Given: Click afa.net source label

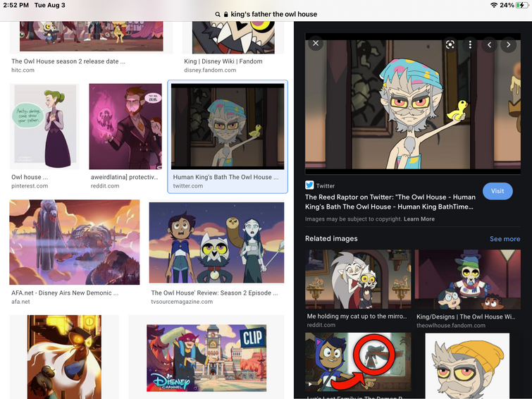Looking at the screenshot, I should pyautogui.click(x=20, y=302).
